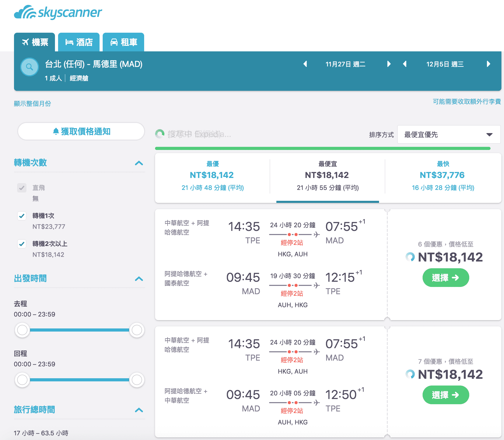Image resolution: width=504 pixels, height=440 pixels.
Task: Click the 出發時間 filter heading
Action: coord(30,278)
